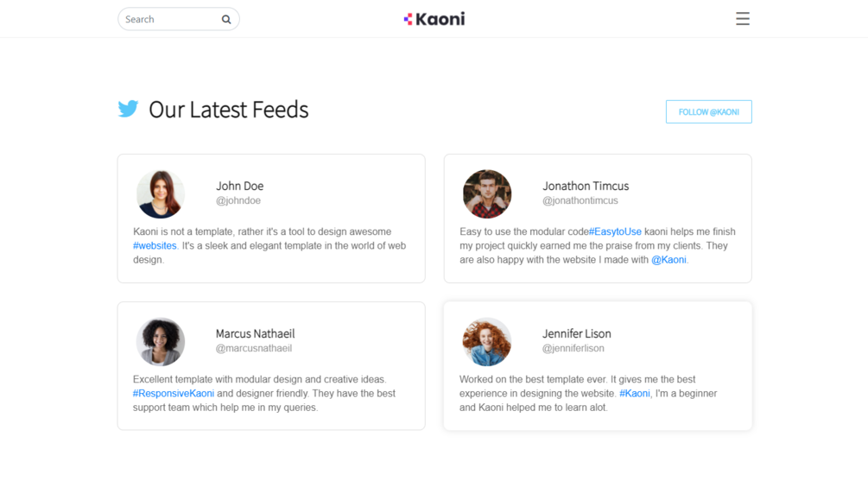Open the #websites hashtag link
Viewport: 868px width, 481px height.
[155, 246]
